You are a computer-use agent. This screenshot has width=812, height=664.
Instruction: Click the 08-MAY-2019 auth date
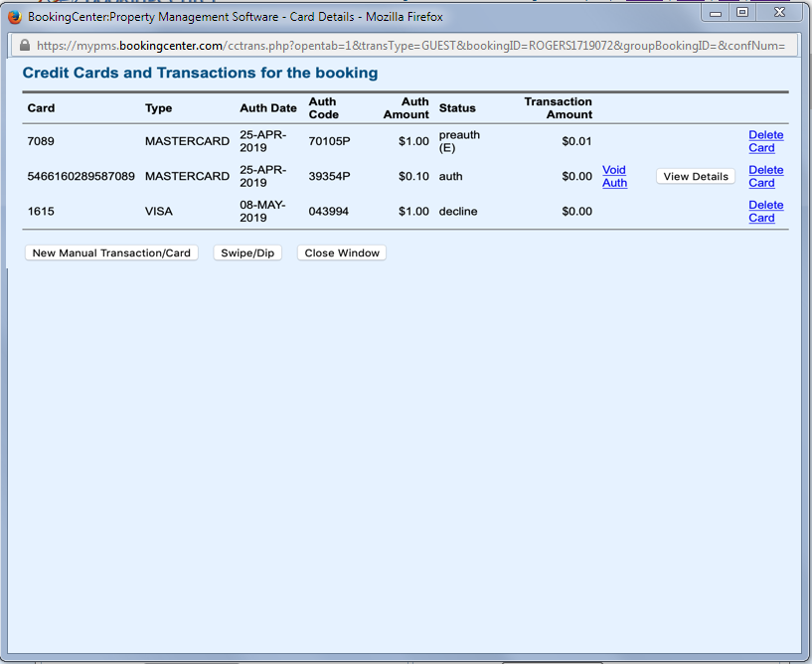(262, 212)
